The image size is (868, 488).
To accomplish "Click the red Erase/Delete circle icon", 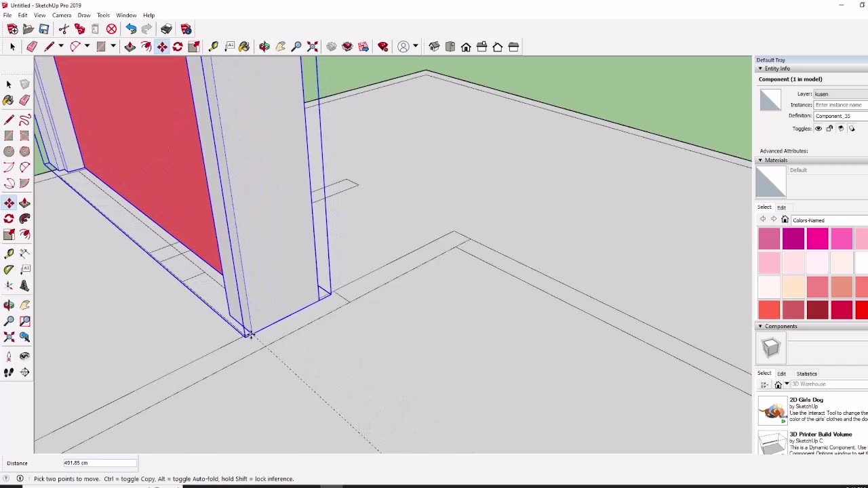I will tap(111, 29).
